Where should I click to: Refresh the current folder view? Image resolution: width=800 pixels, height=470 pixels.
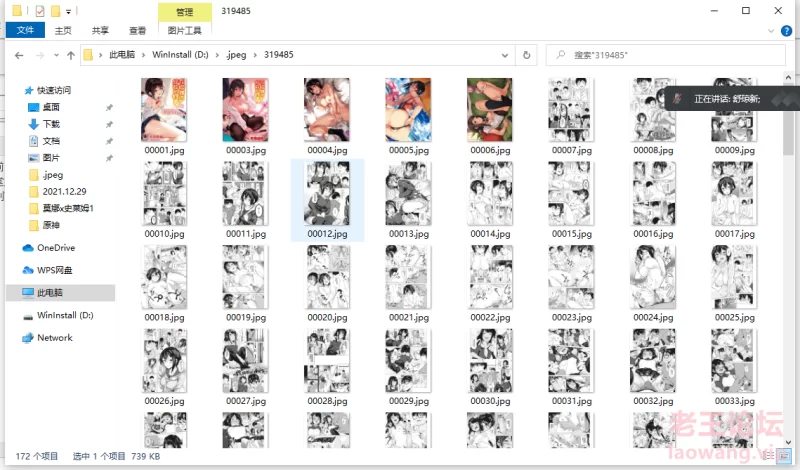(x=527, y=55)
